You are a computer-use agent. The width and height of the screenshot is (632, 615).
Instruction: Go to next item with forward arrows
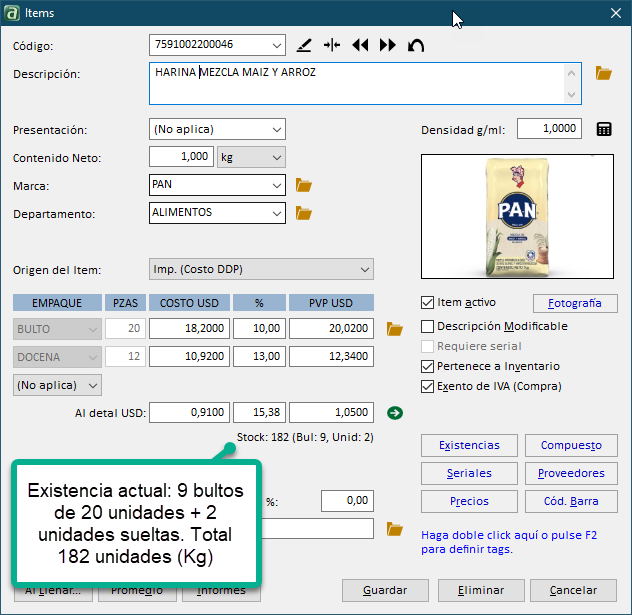click(388, 45)
